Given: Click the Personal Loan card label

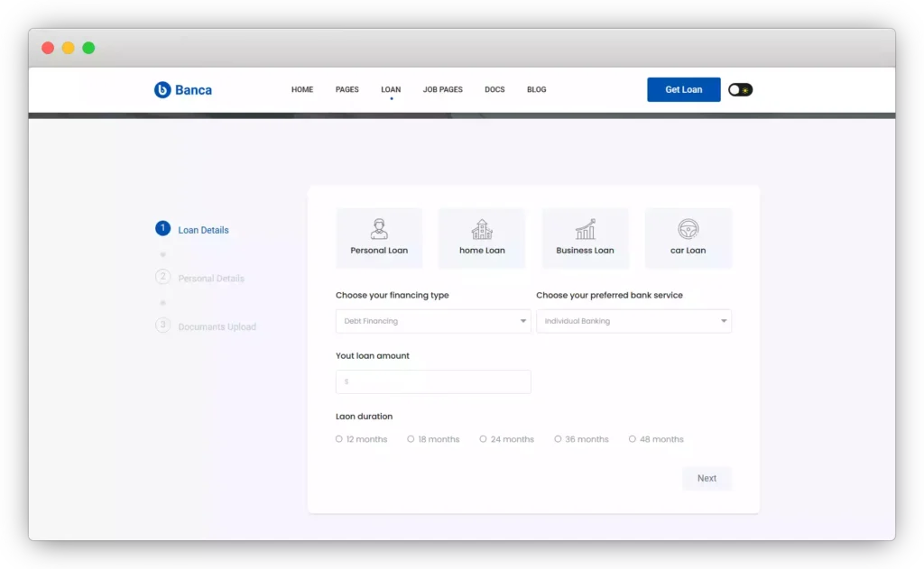Looking at the screenshot, I should [x=379, y=251].
